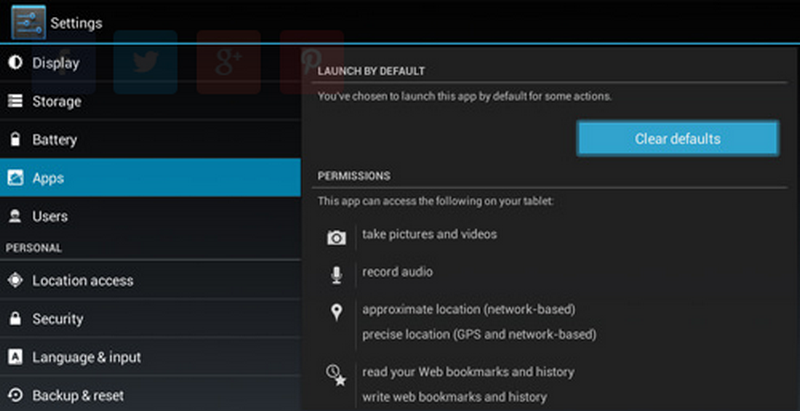800x411 pixels.
Task: Select Apps in the sidebar
Action: 150,177
